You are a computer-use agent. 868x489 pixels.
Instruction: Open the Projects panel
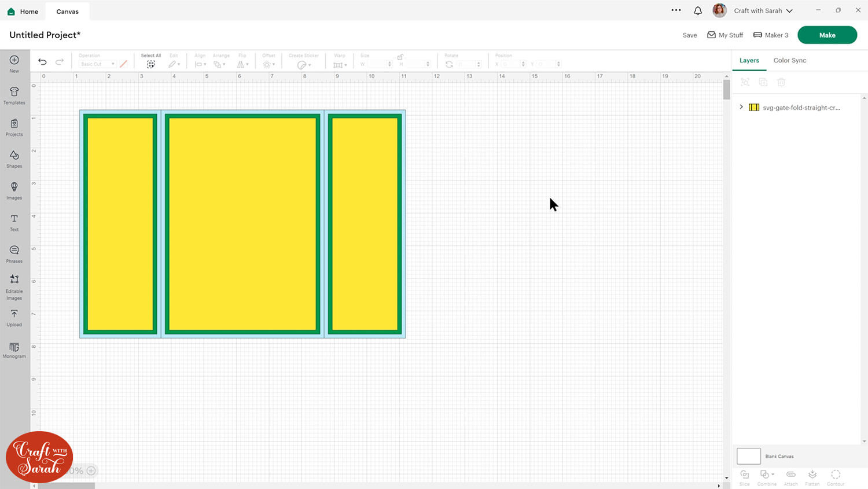pos(14,127)
